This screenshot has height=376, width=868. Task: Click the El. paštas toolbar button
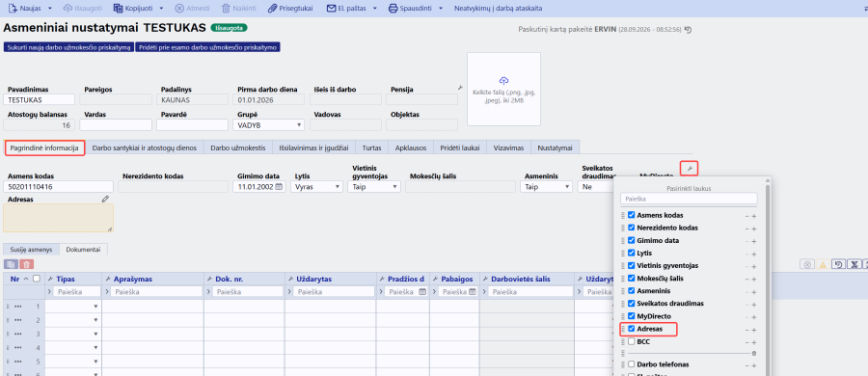(x=346, y=9)
